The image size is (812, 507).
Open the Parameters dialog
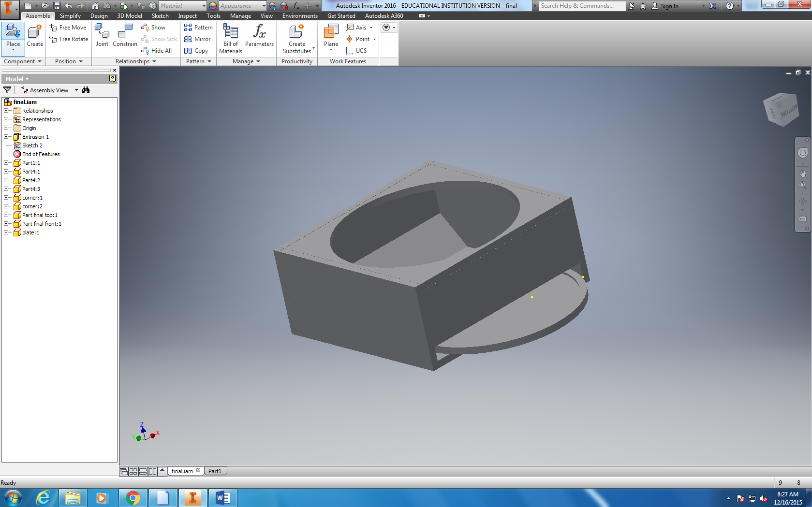tap(259, 36)
